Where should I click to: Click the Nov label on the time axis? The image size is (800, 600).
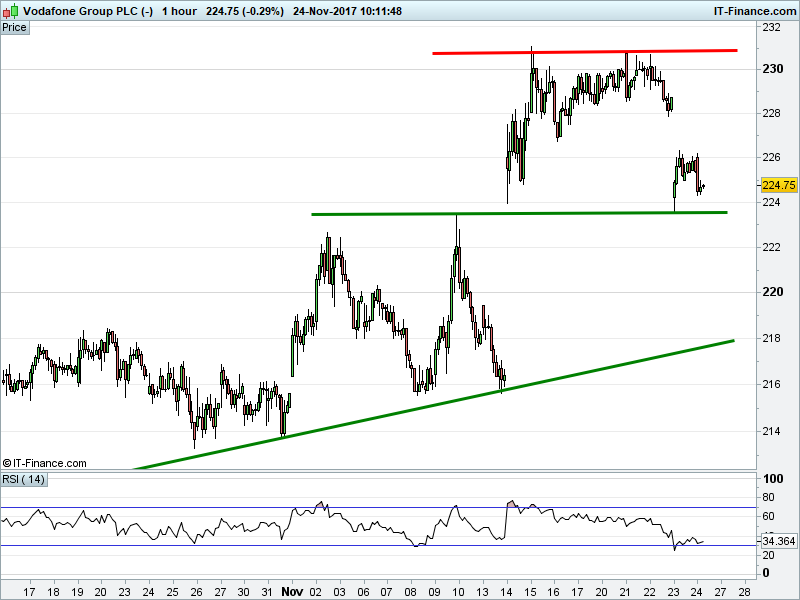(x=292, y=592)
